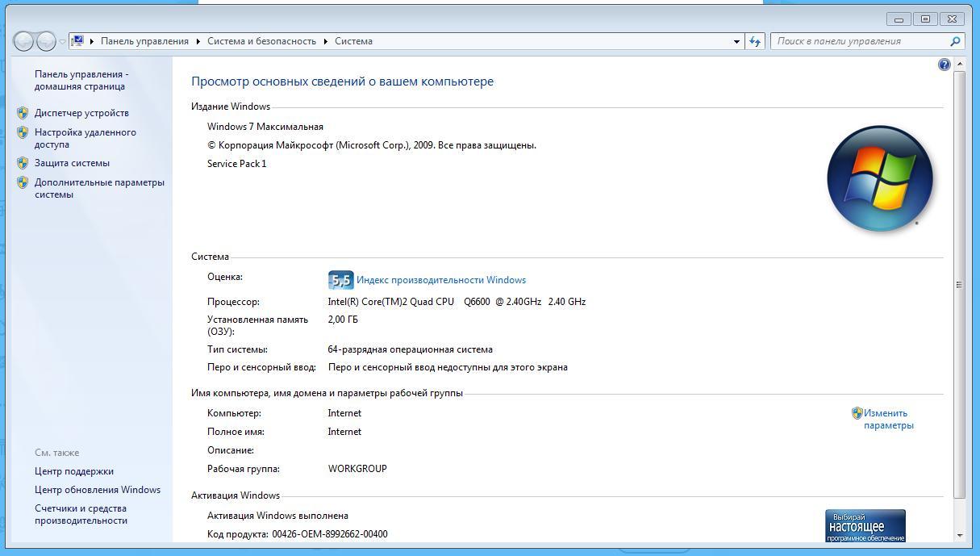This screenshot has height=556, width=980.
Task: Restore down the System window
Action: point(925,19)
